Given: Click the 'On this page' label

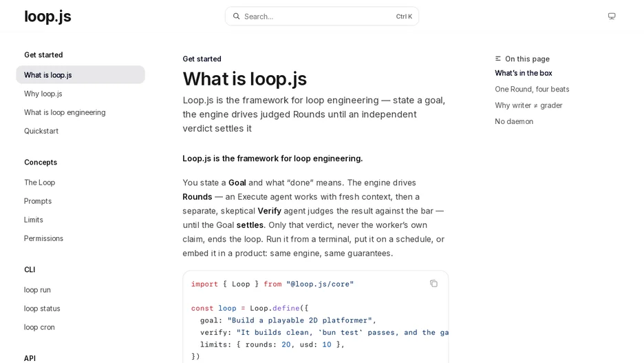Looking at the screenshot, I should point(527,59).
